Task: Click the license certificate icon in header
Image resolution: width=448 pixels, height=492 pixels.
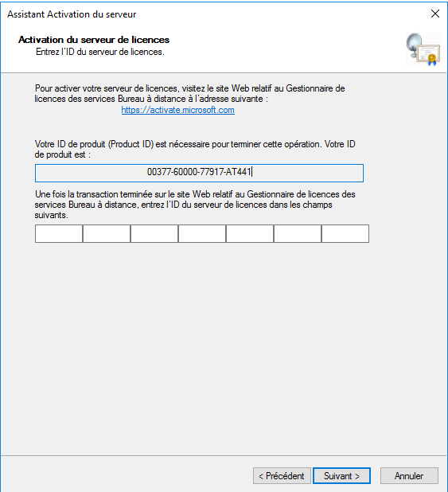Action: click(423, 50)
